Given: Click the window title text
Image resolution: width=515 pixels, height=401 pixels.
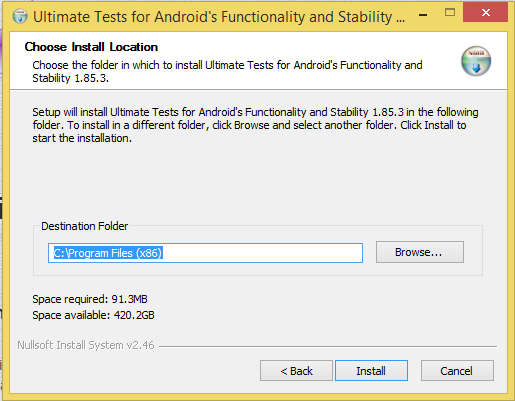Looking at the screenshot, I should (219, 17).
